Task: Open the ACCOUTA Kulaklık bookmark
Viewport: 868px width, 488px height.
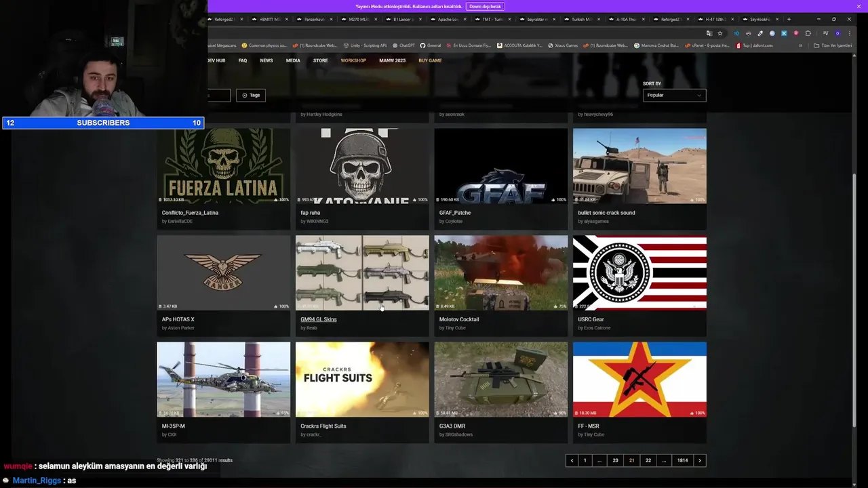Action: click(519, 45)
